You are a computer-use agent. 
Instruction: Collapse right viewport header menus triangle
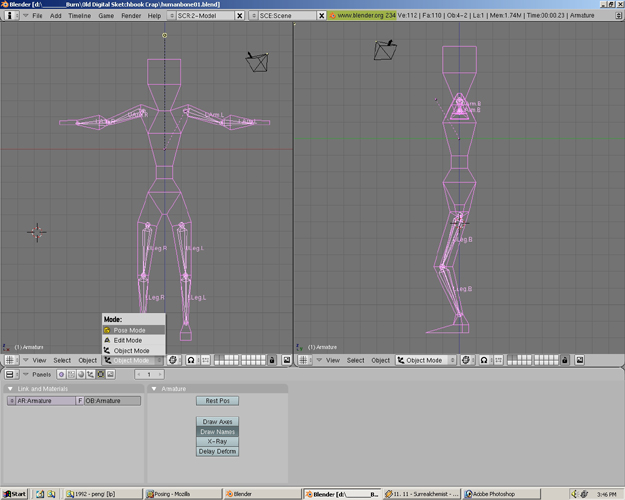click(x=319, y=360)
